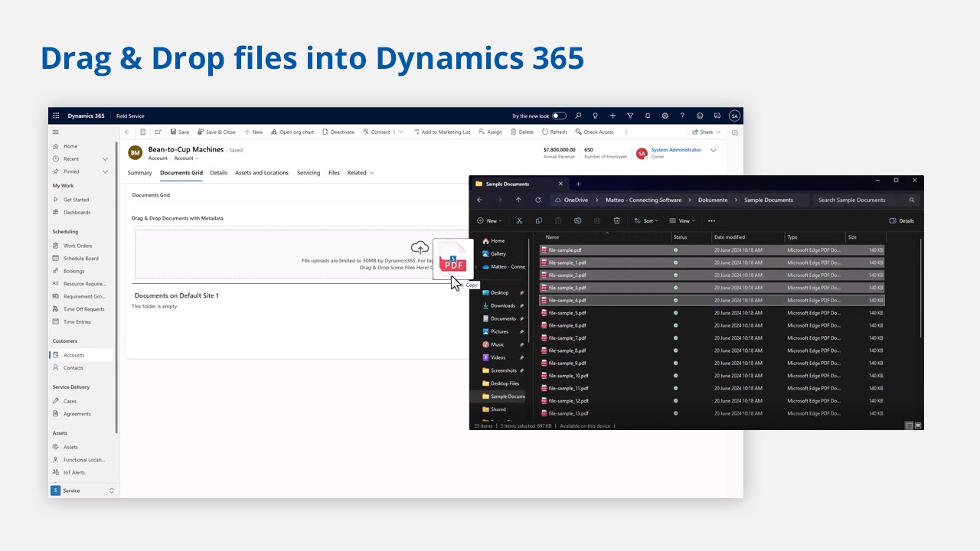Open the New dropdown in File Explorer
The width and height of the screenshot is (980, 551).
tap(489, 220)
